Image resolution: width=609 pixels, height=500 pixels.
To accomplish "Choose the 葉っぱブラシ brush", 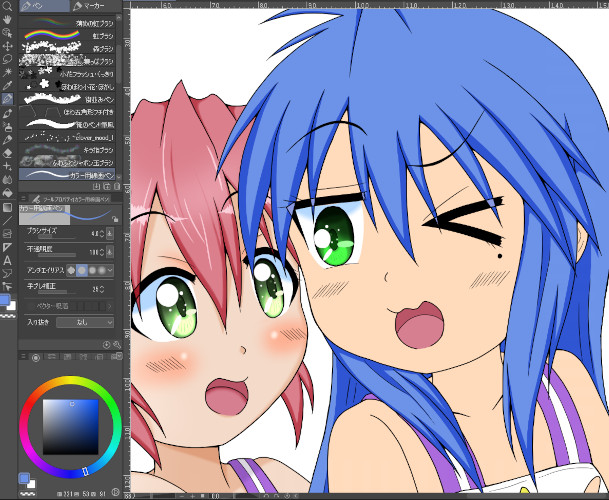I will point(67,61).
